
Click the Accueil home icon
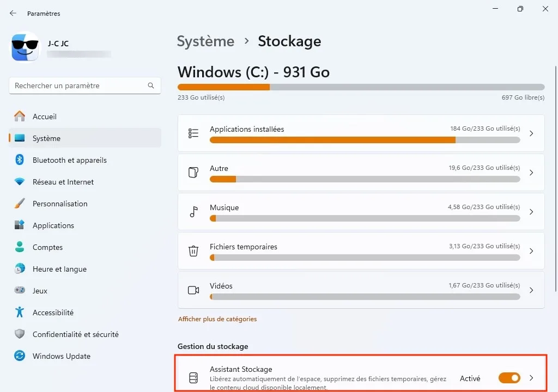click(20, 117)
